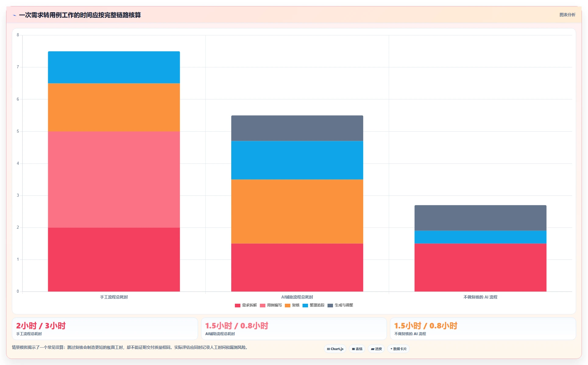
Task: Click the Chart.js tag
Action: pyautogui.click(x=335, y=349)
